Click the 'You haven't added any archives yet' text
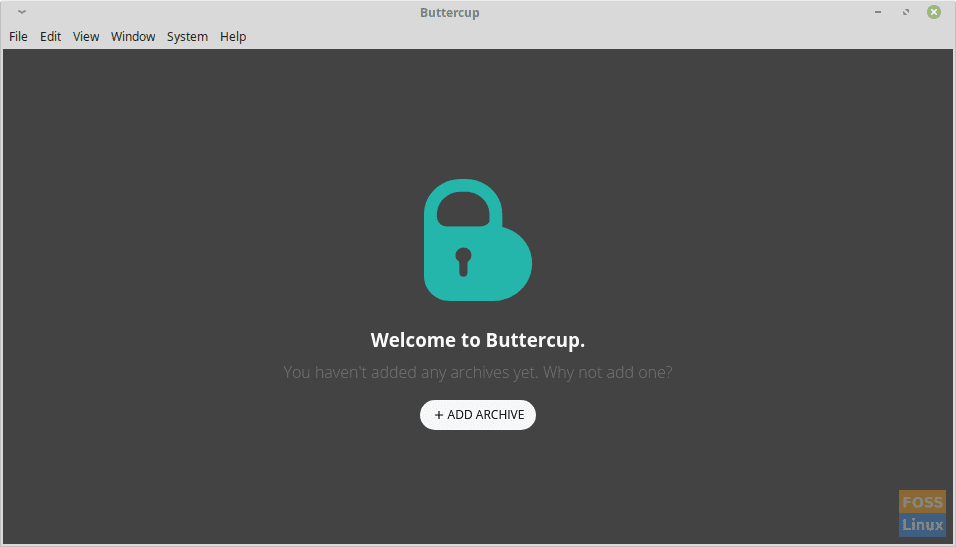956x547 pixels. click(410, 372)
